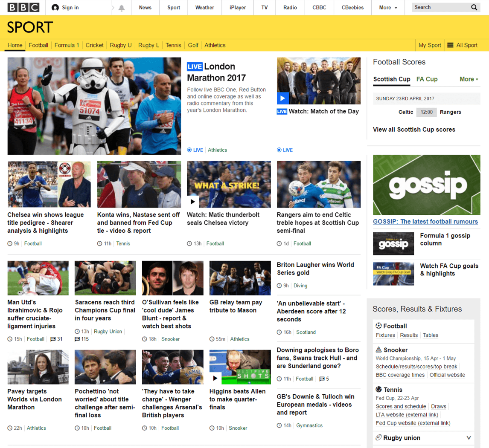Select the Scottish Cup tab
The image size is (489, 448).
click(x=392, y=79)
